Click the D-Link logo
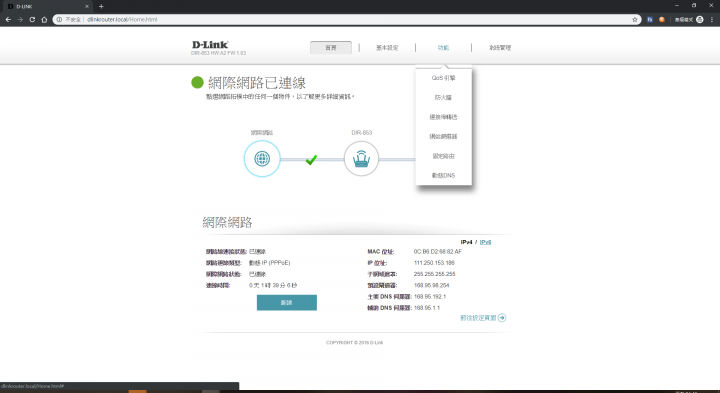 click(210, 45)
